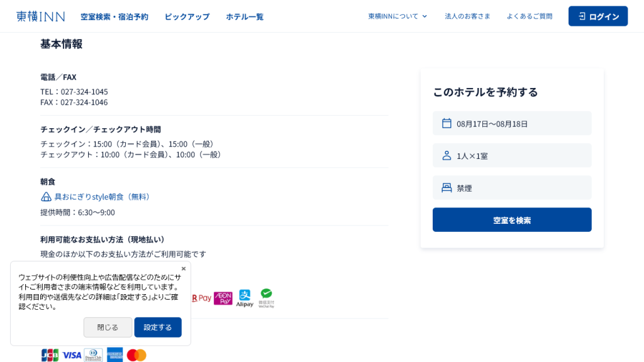Click FAX：027-324-1046 text
Viewport: 644px width, 362px height.
click(74, 102)
